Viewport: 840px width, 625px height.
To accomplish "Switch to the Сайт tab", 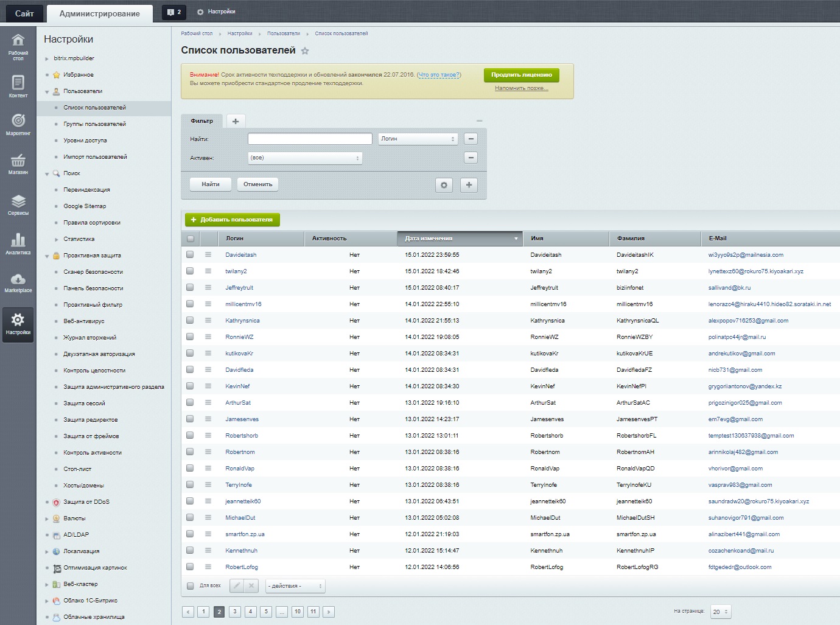I will [24, 13].
